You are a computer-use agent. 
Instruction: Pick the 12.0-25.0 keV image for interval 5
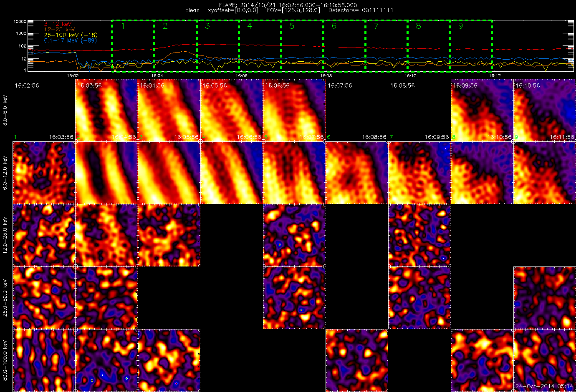click(294, 235)
